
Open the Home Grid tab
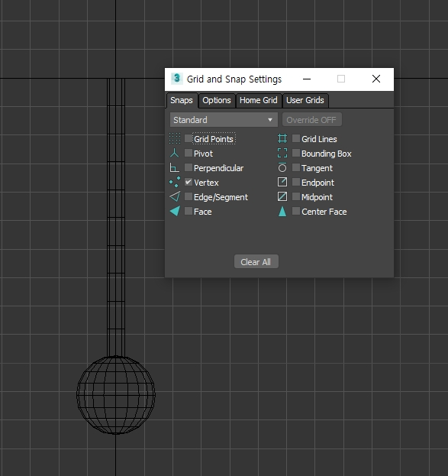[259, 101]
